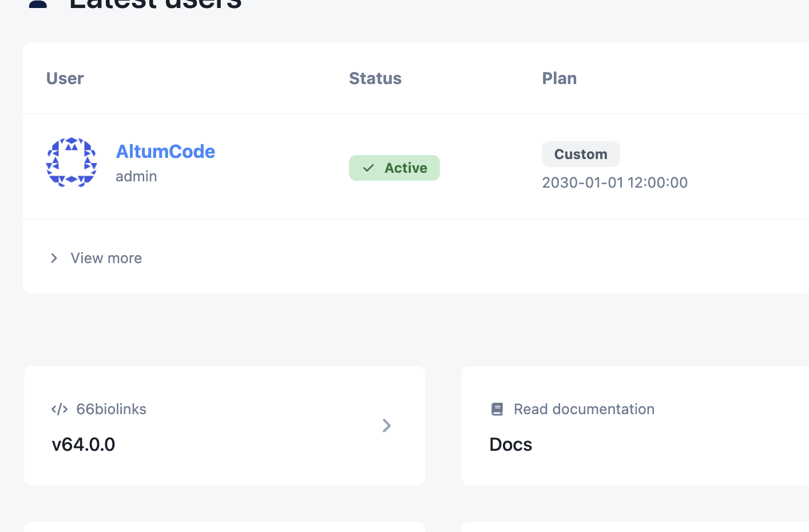Image resolution: width=809 pixels, height=532 pixels.
Task: Click the AltumCode user avatar
Action: point(72,162)
